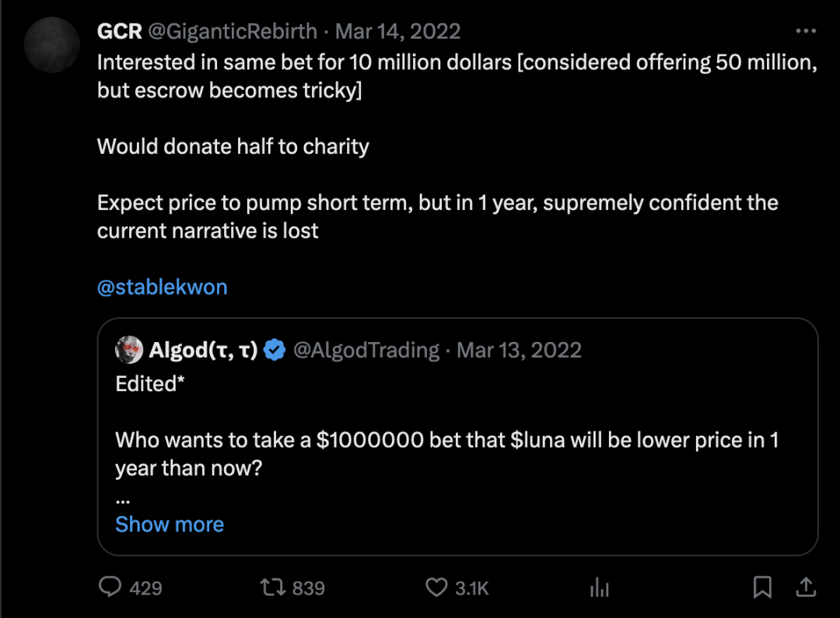Like the tweet with 3.1K likes
Viewport: 840px width, 618px height.
click(438, 587)
